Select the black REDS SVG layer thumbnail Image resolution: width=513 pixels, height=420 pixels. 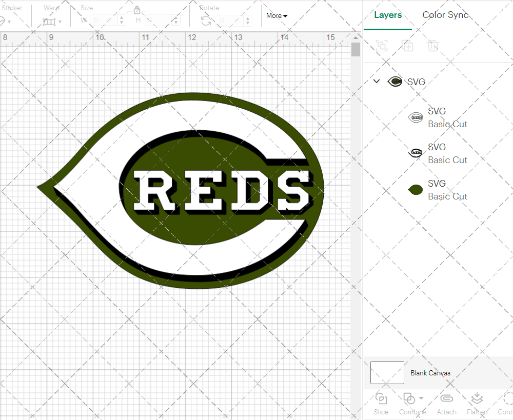coord(416,152)
